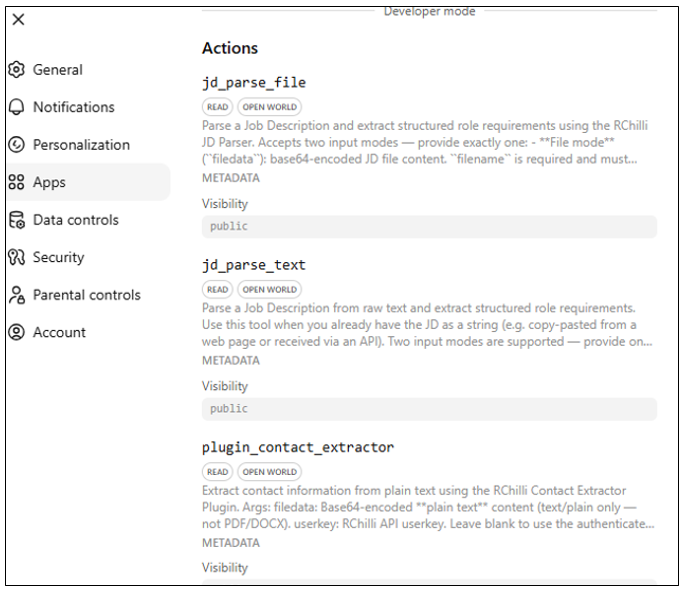
Task: Click the Security key icon
Action: point(17,257)
